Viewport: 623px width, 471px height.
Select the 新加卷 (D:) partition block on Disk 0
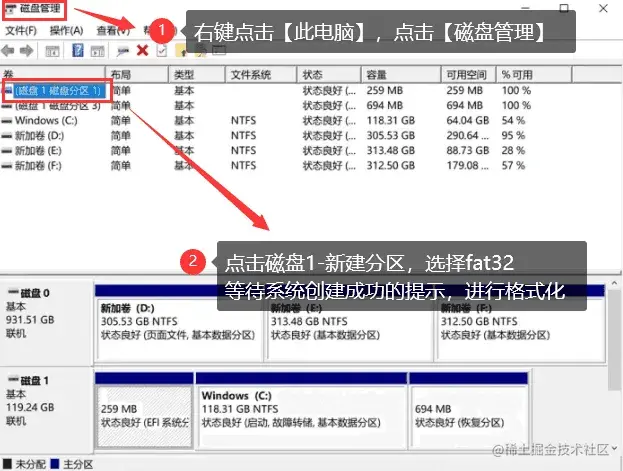point(179,322)
